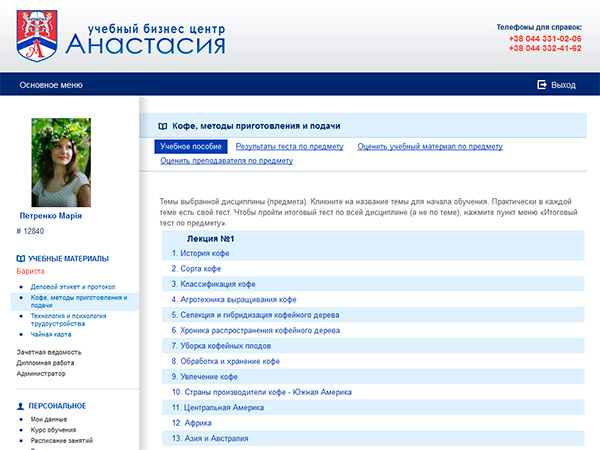The image size is (600, 450).
Task: Open the Деловой этикет и протокол course
Action: pyautogui.click(x=72, y=287)
